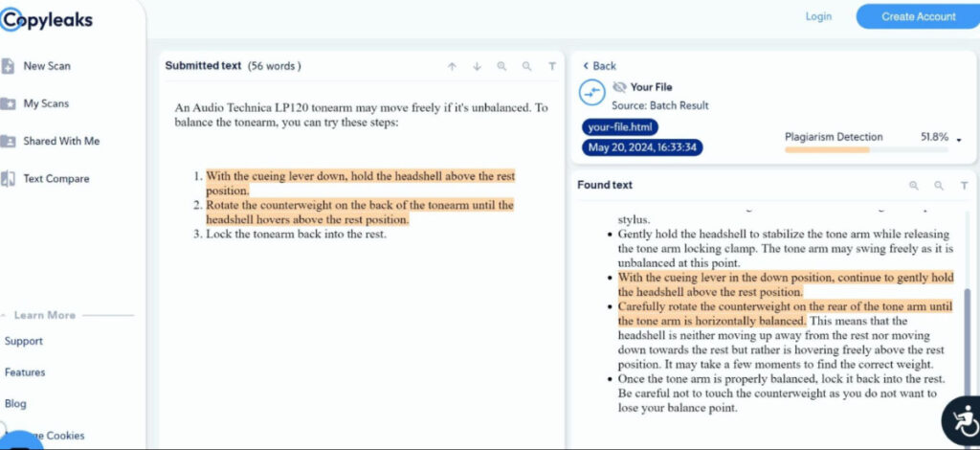Click highlighted 'Carefully rotate the counterweight' text

[x=785, y=313]
